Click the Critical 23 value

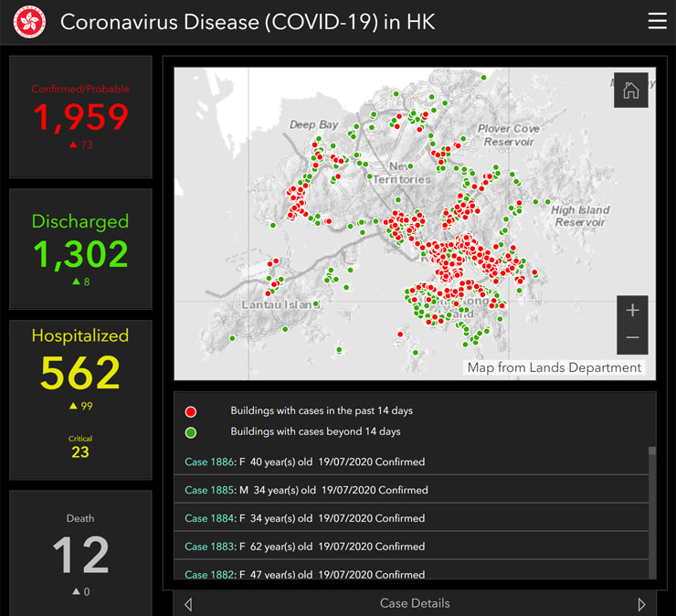[80, 452]
